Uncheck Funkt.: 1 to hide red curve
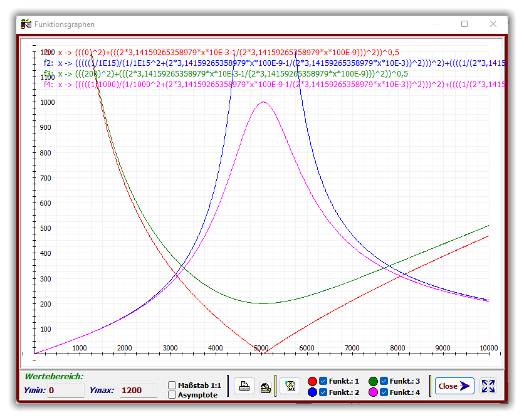Viewport: 524px width, 420px height. point(323,381)
